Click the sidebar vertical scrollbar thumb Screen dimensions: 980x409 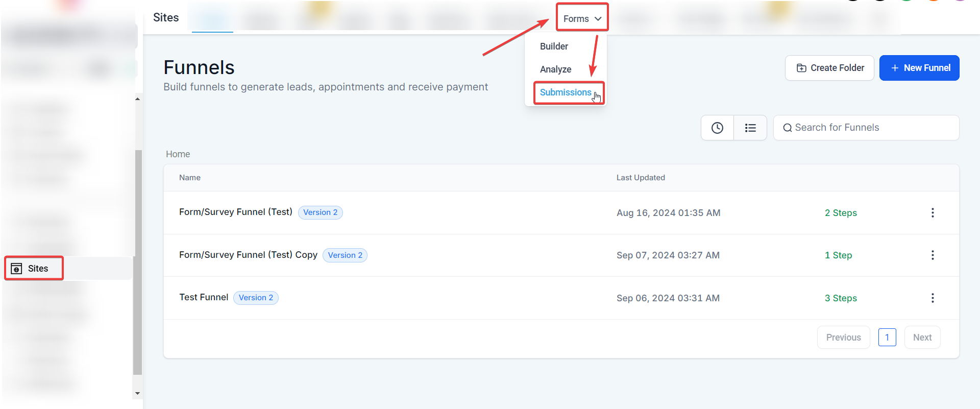coord(137,263)
